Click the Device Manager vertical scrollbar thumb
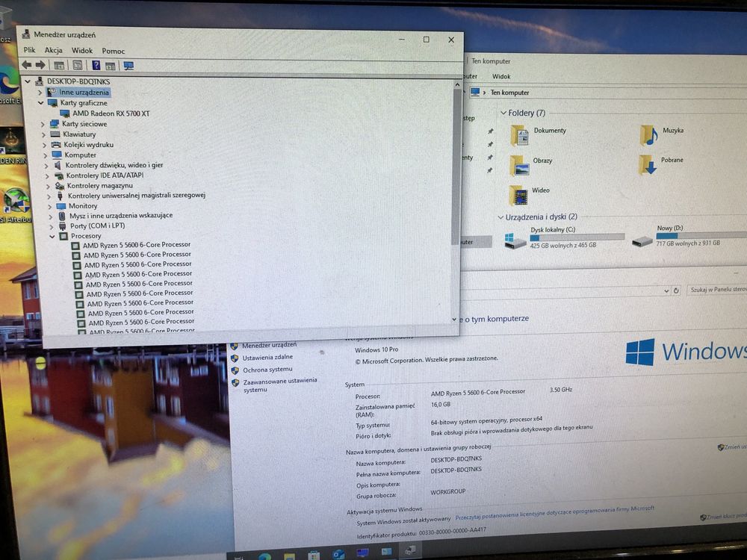Viewport: 747px width, 560px height. click(x=456, y=167)
